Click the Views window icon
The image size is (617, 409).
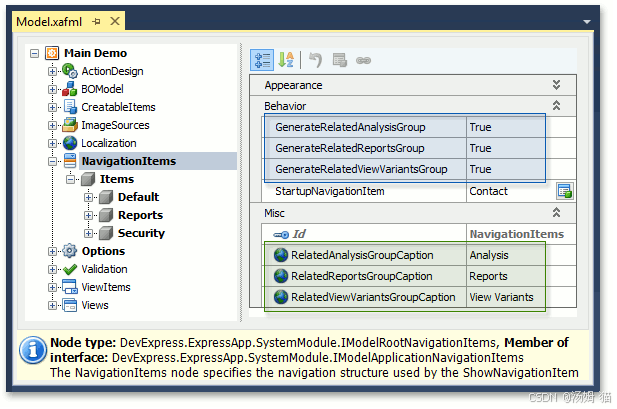pyautogui.click(x=70, y=305)
